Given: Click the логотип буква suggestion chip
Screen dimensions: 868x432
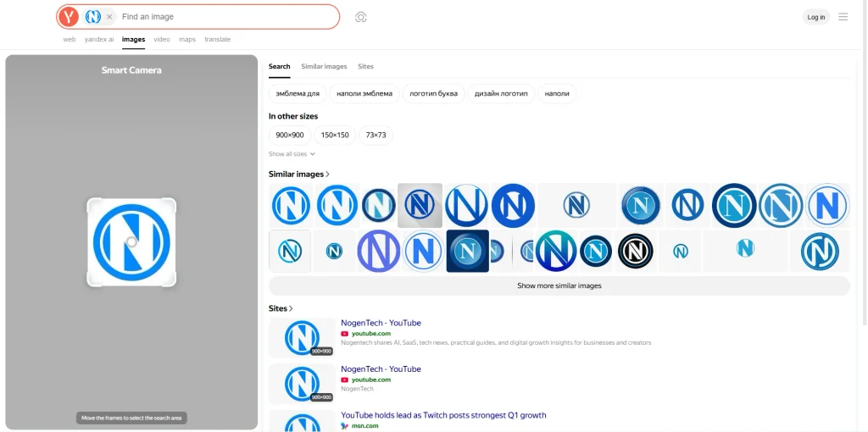Looking at the screenshot, I should 433,93.
